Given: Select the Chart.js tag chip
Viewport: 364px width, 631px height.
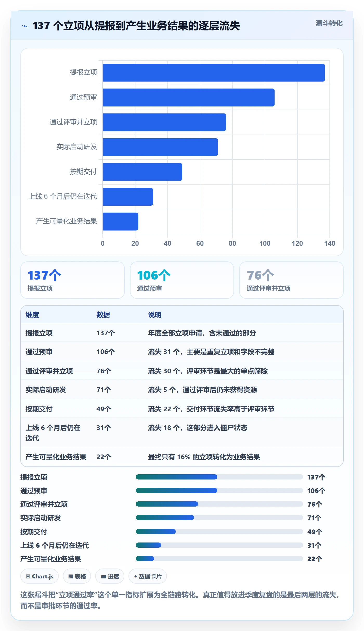Looking at the screenshot, I should coord(40,576).
